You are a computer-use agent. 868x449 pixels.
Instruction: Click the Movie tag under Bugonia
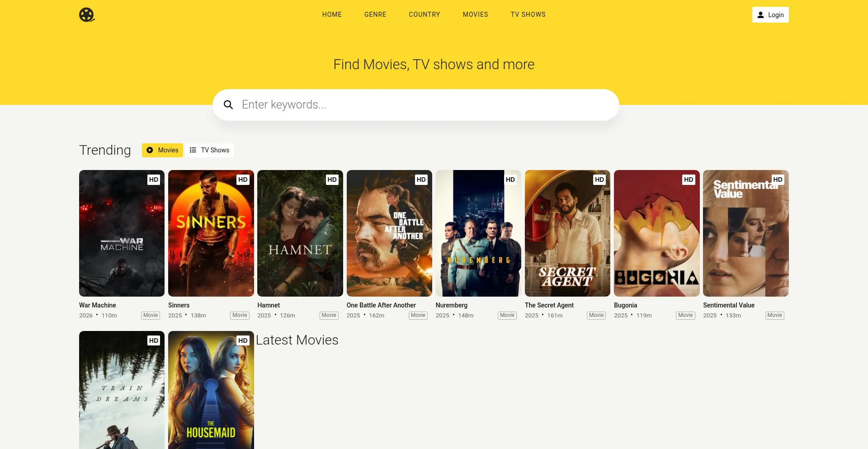pos(685,316)
